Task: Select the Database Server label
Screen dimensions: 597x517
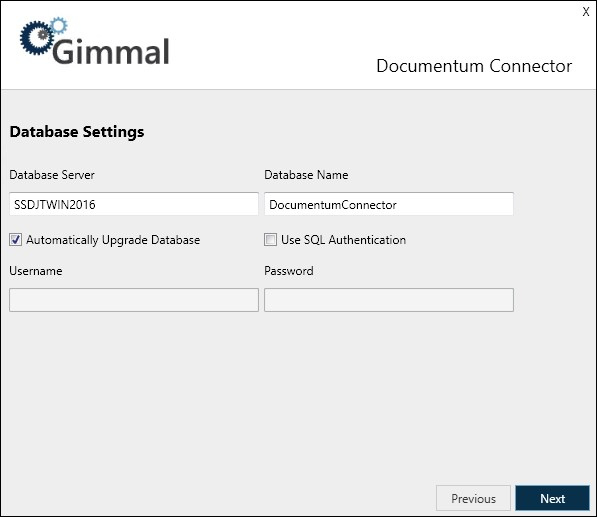Action: tap(52, 175)
